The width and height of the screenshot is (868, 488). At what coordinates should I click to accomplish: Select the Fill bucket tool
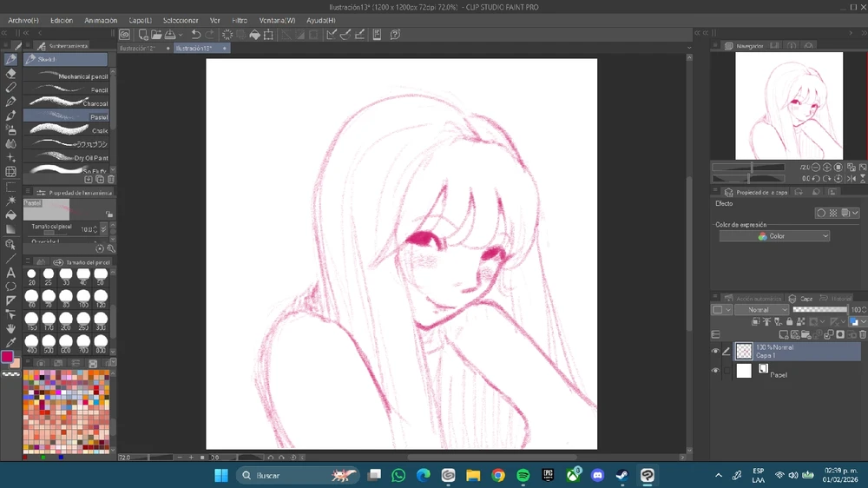(10, 215)
